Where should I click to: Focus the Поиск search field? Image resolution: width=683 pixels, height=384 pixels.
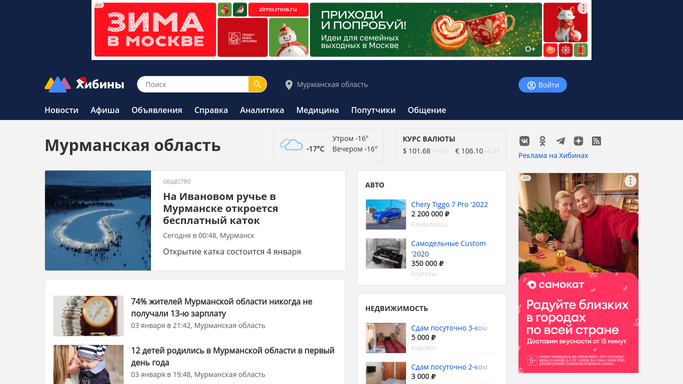[193, 84]
